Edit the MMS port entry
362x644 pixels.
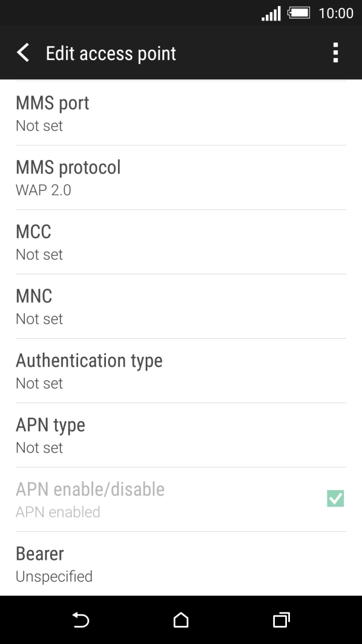click(x=181, y=113)
